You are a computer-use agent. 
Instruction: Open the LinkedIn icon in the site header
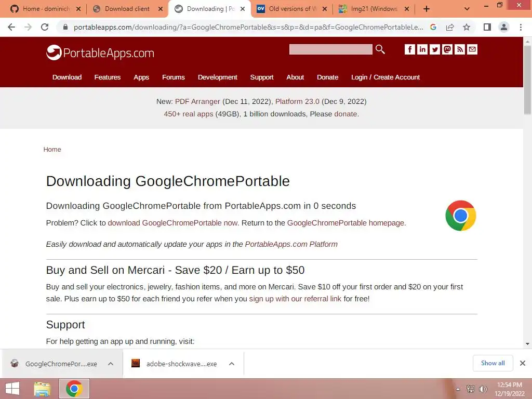[x=422, y=49]
